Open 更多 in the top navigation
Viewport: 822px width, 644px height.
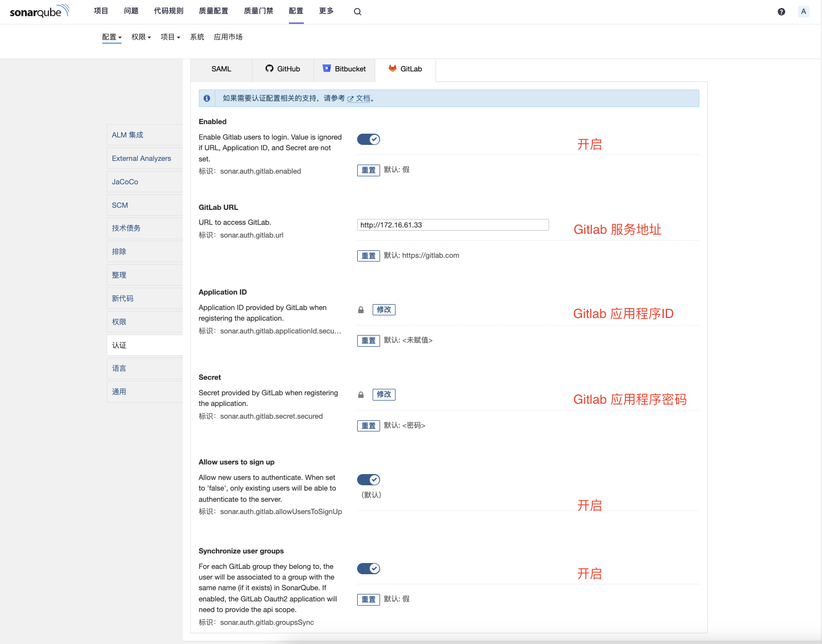coord(326,11)
